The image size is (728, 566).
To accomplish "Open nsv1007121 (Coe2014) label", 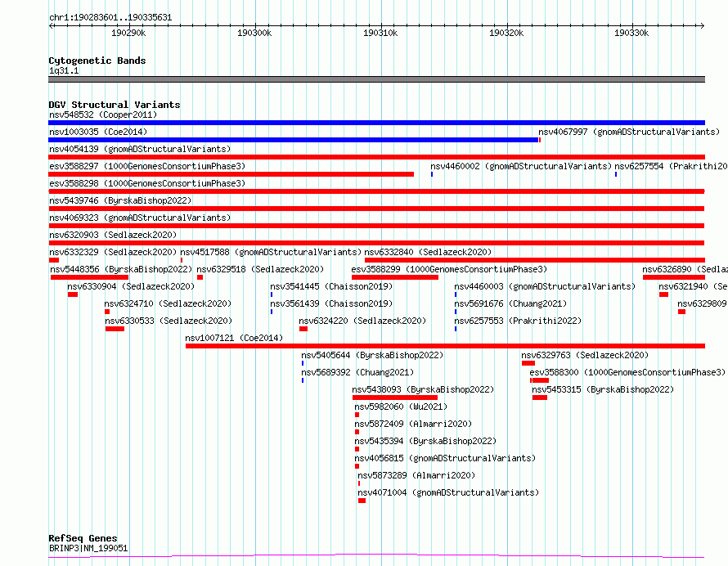I will click(x=234, y=338).
